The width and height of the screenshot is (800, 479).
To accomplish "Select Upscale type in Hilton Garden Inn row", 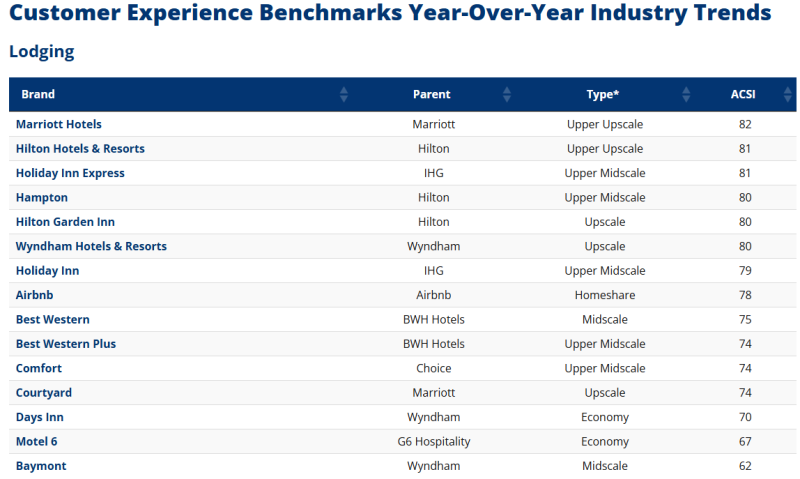I will coord(605,222).
